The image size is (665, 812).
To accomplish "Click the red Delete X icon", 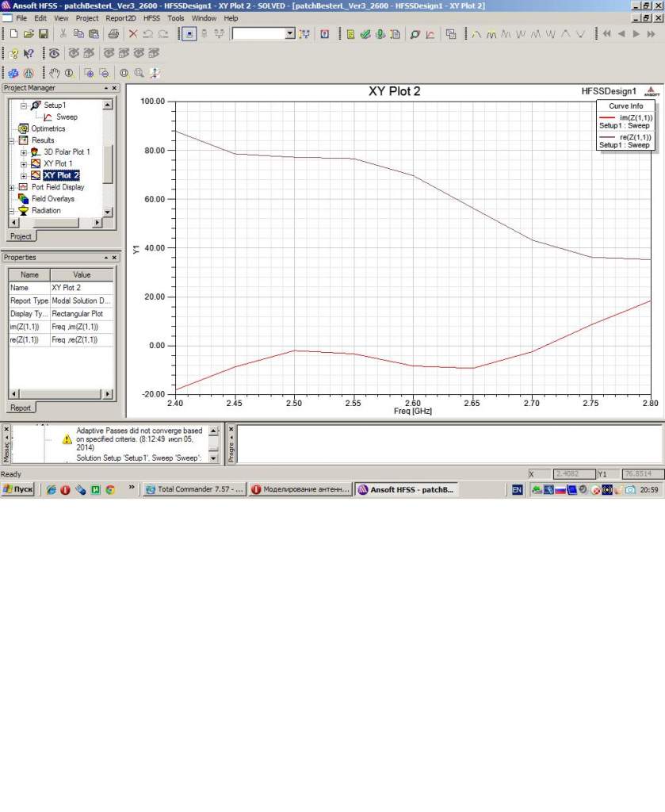I will pos(132,34).
